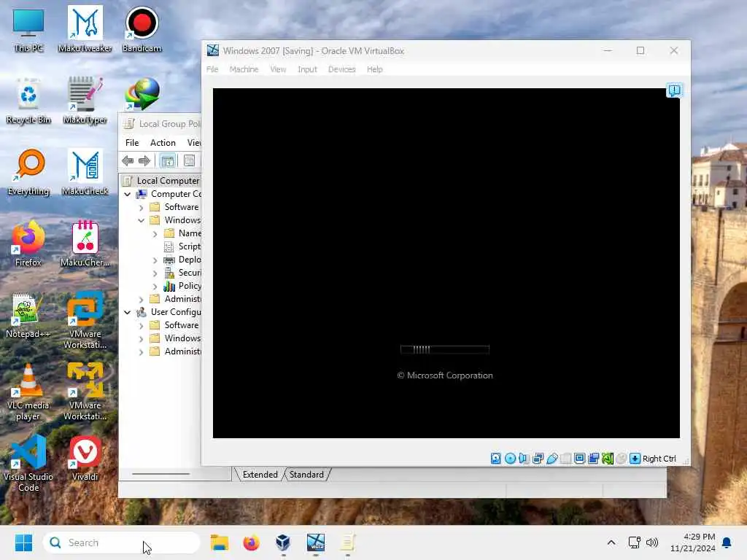
Task: Open Firefox from the taskbar
Action: pos(252,542)
